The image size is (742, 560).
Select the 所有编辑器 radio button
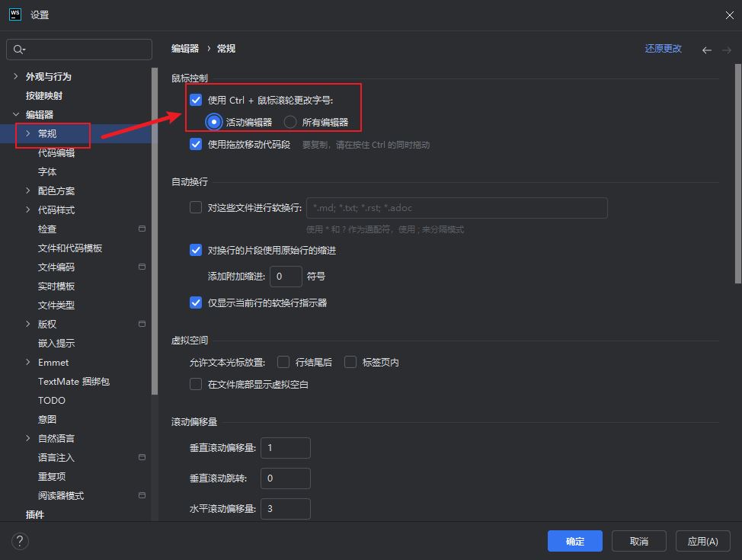pos(289,121)
